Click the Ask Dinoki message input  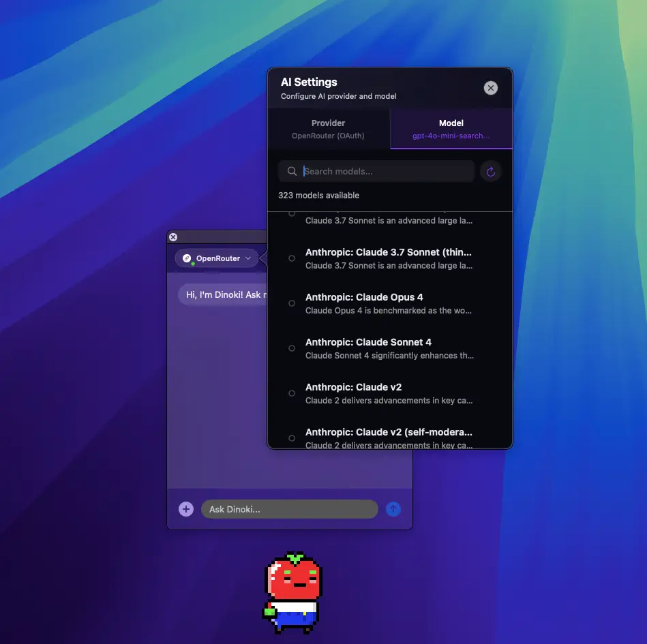coord(290,509)
